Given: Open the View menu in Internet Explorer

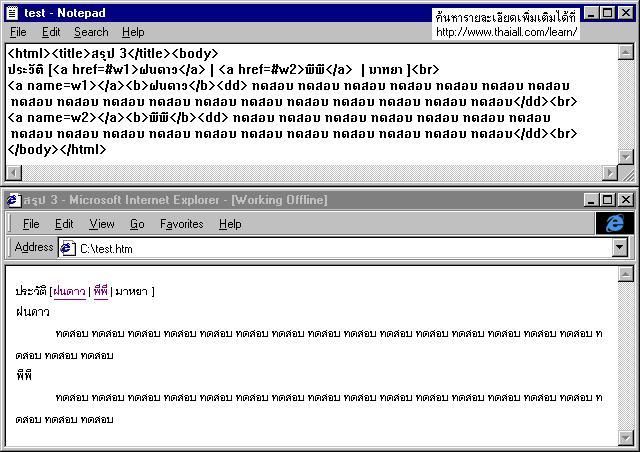Looking at the screenshot, I should click(101, 224).
